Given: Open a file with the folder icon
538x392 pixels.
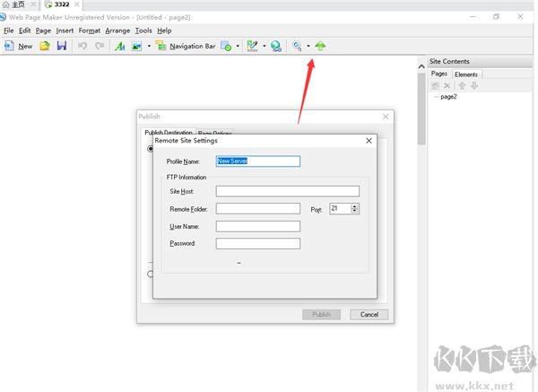Looking at the screenshot, I should (x=45, y=46).
